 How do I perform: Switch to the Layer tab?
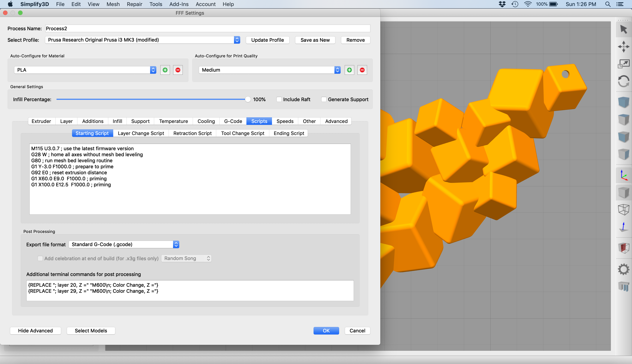66,121
